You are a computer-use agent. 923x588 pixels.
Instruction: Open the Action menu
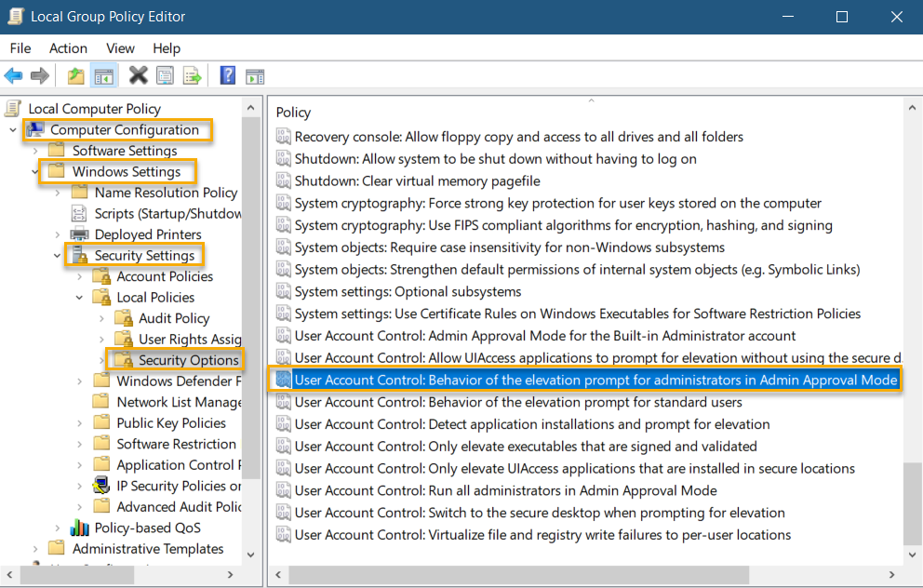tap(68, 47)
